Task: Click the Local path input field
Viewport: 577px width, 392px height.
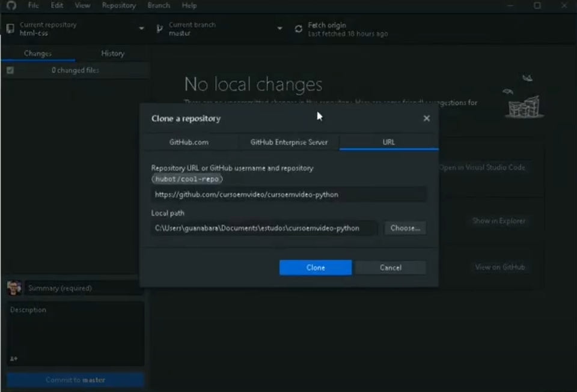Action: click(x=264, y=228)
